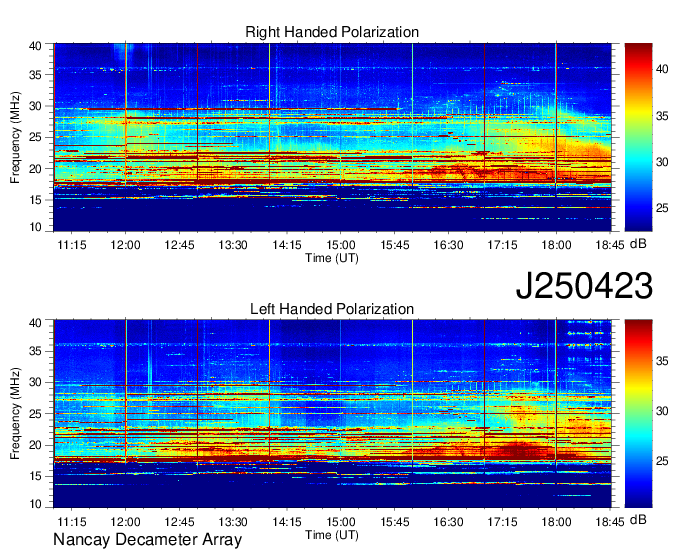Click 12:00 tick on Left Handed time axis
Image resolution: width=680 pixels, height=552 pixels.
click(125, 522)
